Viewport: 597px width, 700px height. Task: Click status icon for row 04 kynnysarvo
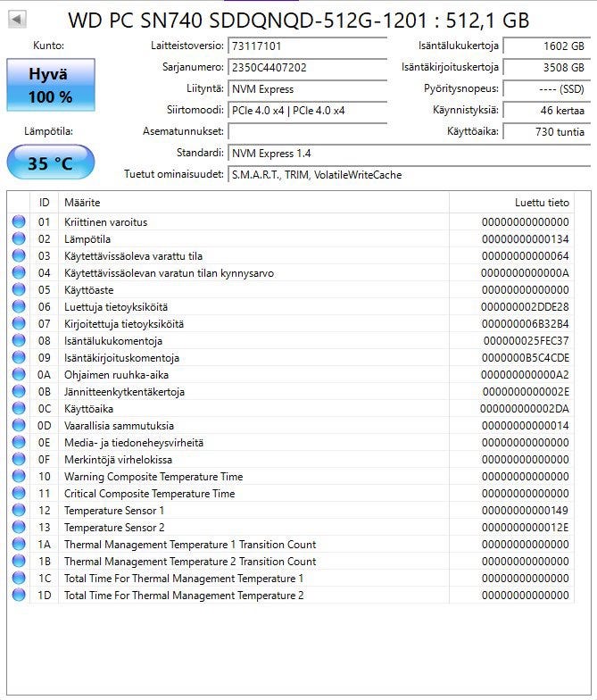(x=19, y=272)
